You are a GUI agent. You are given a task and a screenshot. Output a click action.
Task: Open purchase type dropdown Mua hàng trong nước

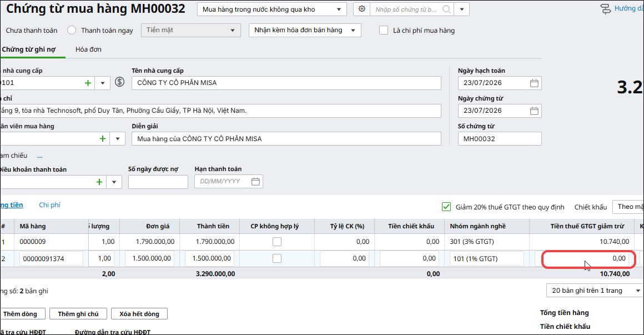coord(271,9)
